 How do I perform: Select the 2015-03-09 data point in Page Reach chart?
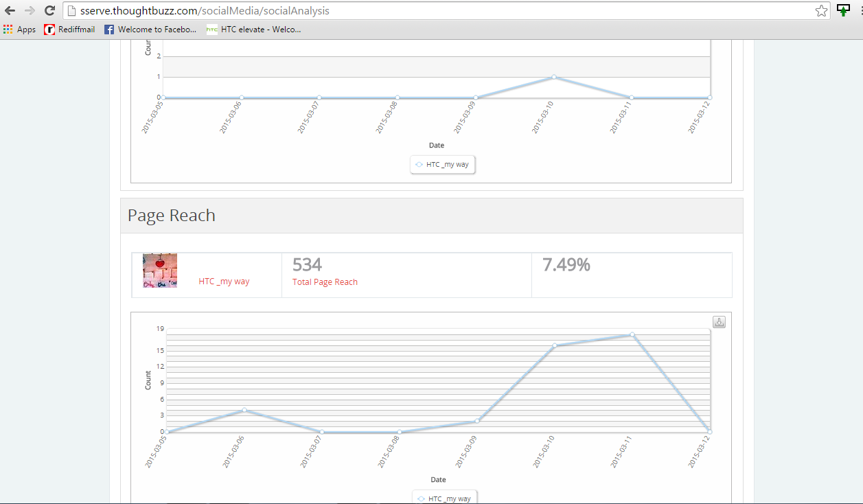coord(477,421)
